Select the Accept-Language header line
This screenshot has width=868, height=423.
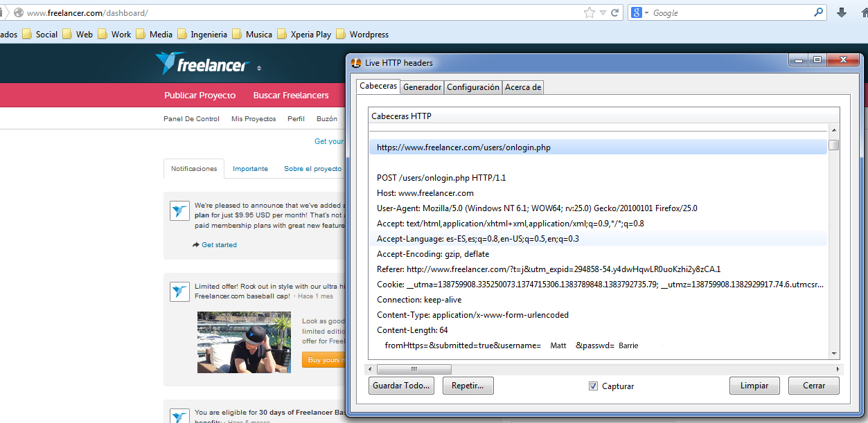point(599,239)
